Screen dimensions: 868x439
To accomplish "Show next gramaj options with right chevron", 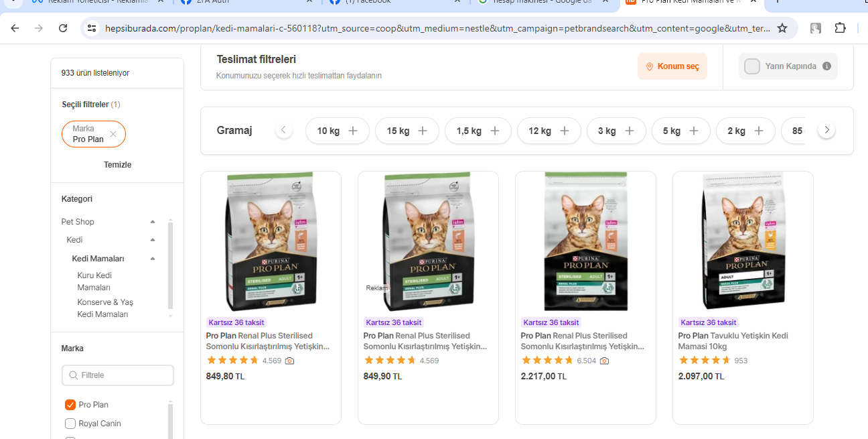I will [826, 130].
